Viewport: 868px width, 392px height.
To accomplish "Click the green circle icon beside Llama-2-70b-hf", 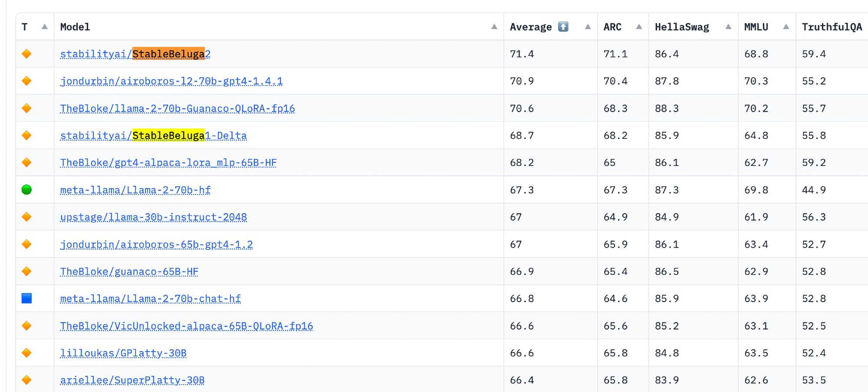I will (x=26, y=190).
